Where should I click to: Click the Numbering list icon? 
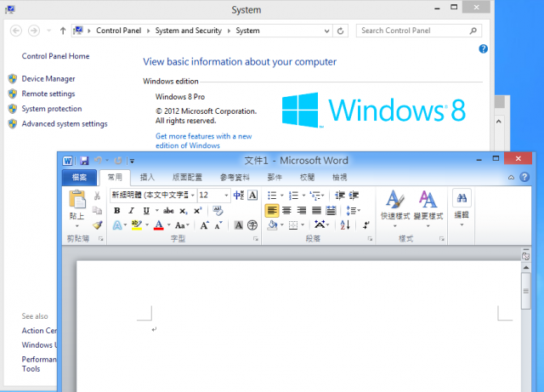[x=293, y=196]
